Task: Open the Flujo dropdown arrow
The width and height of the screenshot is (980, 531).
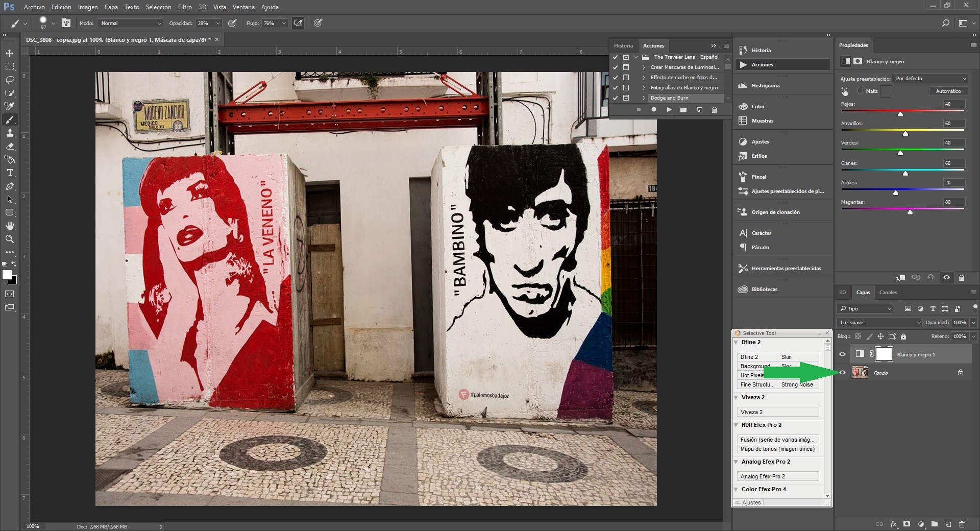Action: (x=284, y=23)
